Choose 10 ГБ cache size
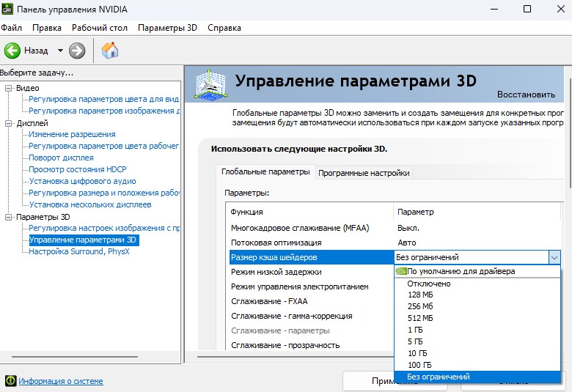The image size is (572, 392). click(x=477, y=353)
